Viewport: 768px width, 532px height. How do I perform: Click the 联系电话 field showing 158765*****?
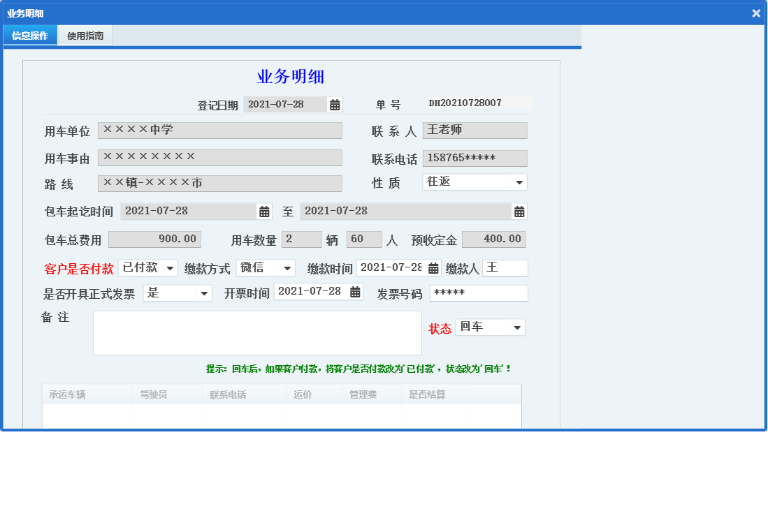pos(474,158)
